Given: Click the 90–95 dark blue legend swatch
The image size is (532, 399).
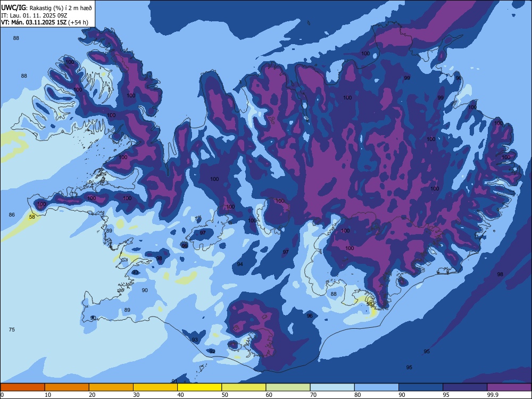Looking at the screenshot, I should pyautogui.click(x=421, y=387).
